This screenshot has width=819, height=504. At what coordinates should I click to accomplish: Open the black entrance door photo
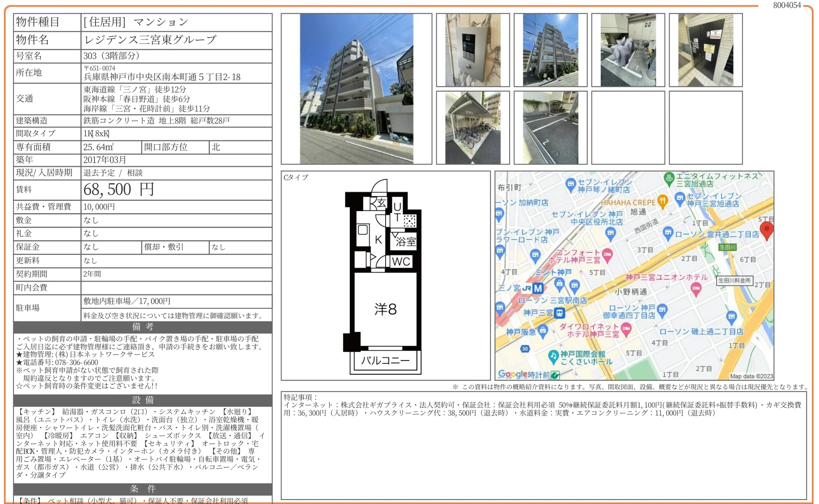705,50
